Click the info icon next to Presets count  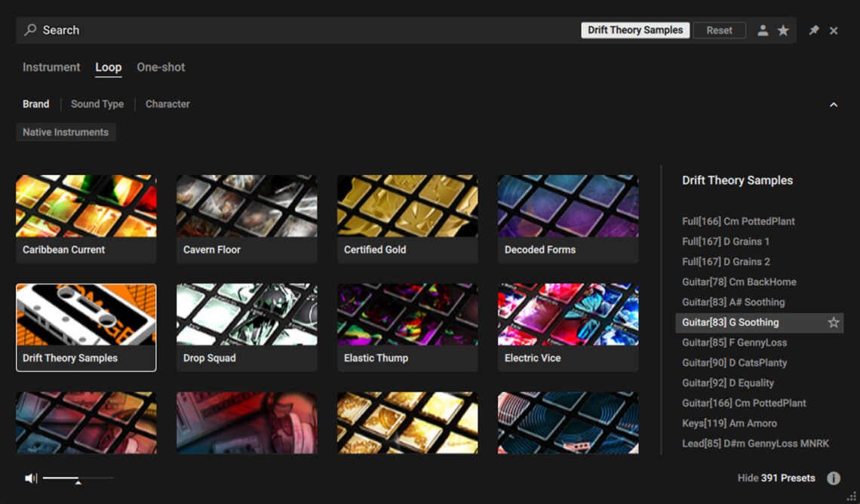tap(834, 478)
